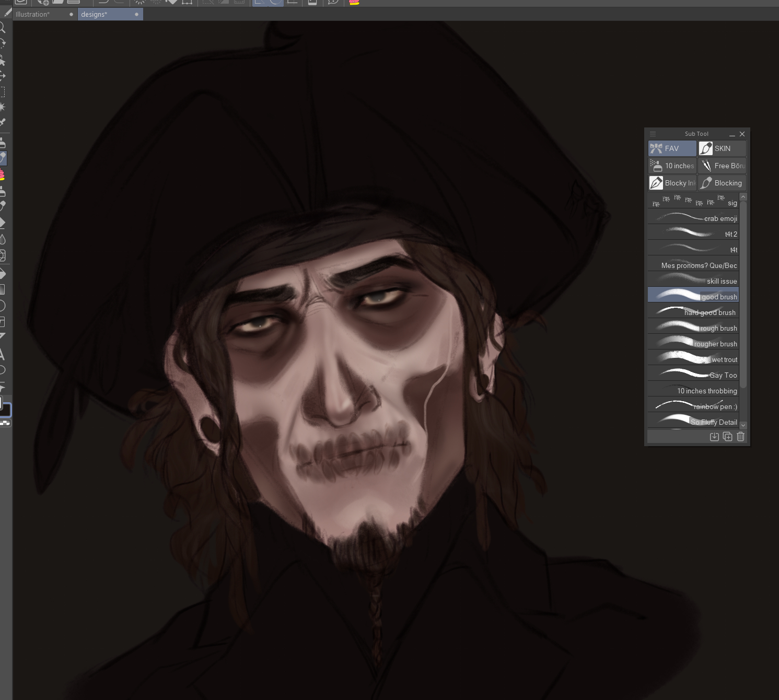Open the Sub Tool panel hamburger menu
This screenshot has width=779, height=700.
tap(653, 134)
